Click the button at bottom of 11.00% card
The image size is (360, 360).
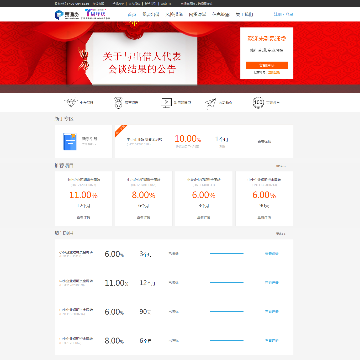83,218
